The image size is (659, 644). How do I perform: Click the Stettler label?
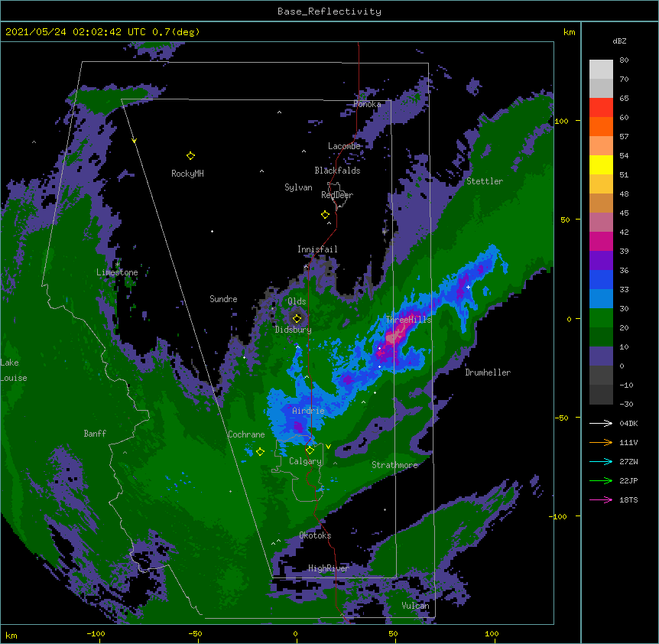pos(484,181)
